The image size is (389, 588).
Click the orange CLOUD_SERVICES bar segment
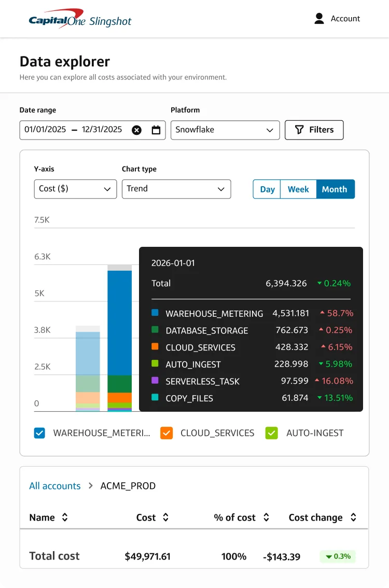click(120, 398)
